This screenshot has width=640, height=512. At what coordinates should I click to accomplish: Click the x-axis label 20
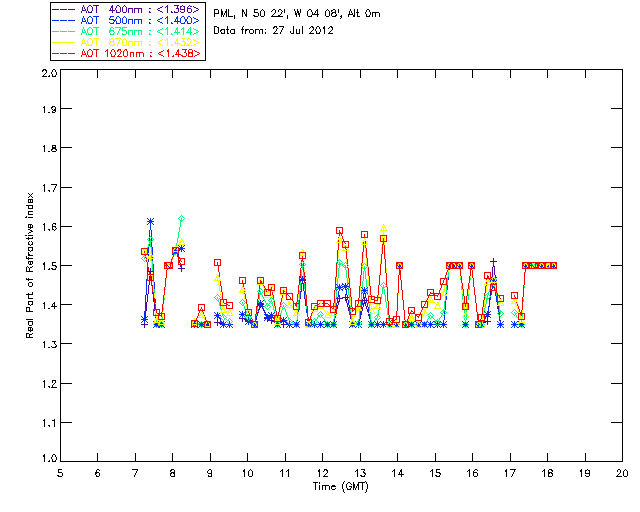coord(622,473)
